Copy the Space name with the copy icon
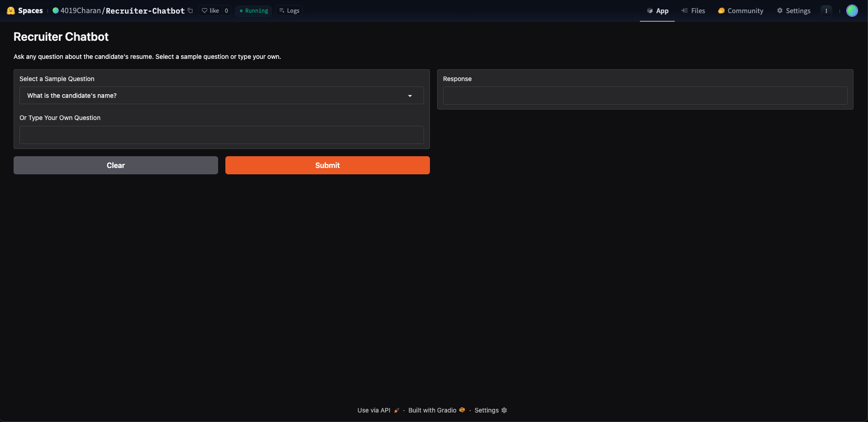Viewport: 868px width, 422px height. click(190, 10)
